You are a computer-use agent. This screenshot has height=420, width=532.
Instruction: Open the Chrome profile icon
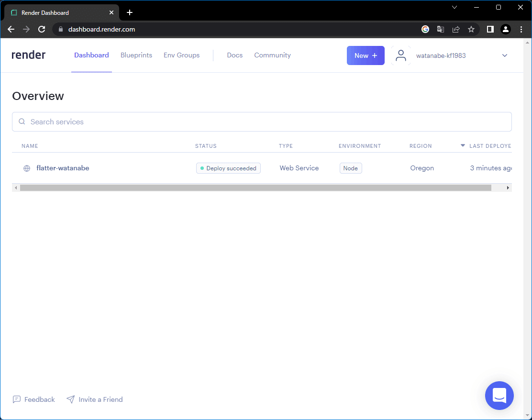(x=506, y=29)
